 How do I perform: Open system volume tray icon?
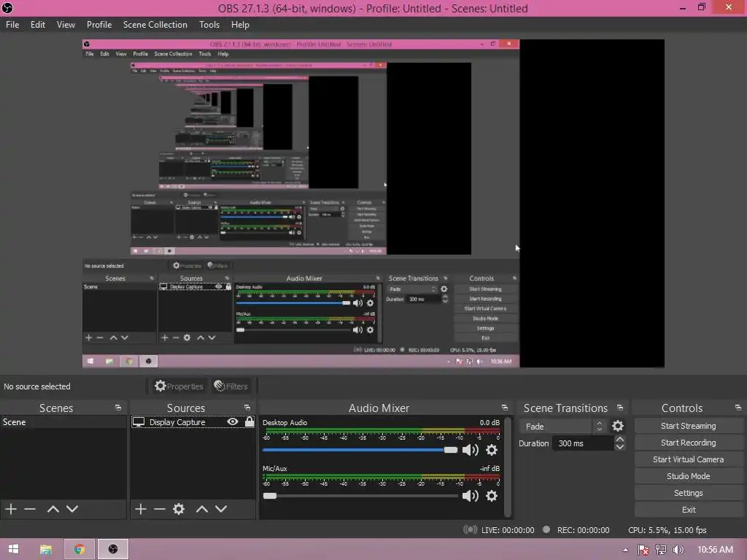tap(678, 550)
